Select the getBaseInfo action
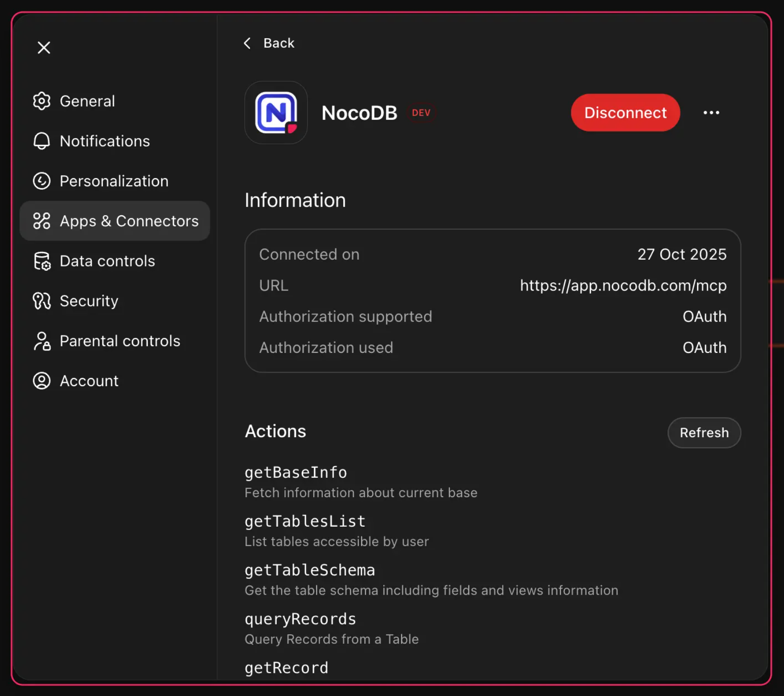This screenshot has height=696, width=784. click(295, 473)
